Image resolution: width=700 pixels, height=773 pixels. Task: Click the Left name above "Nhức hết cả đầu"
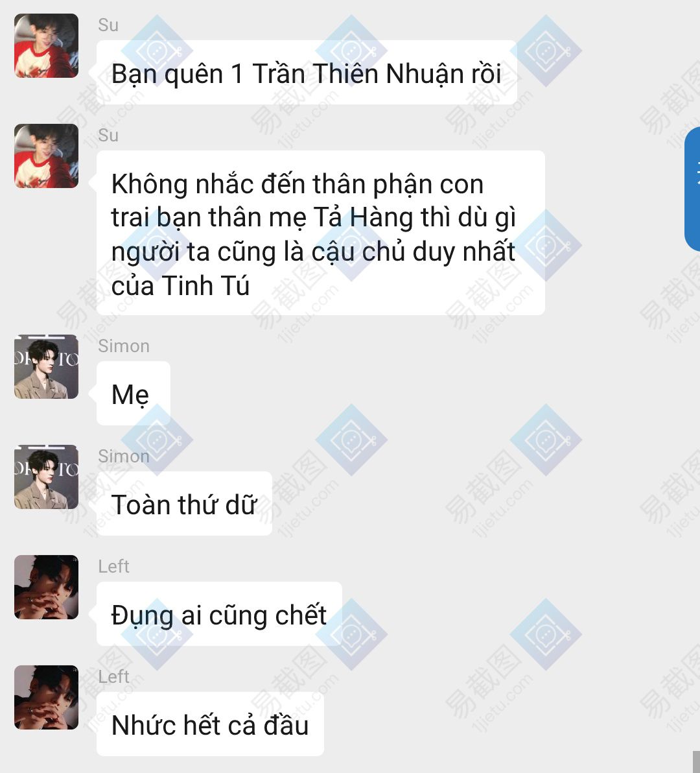(114, 676)
